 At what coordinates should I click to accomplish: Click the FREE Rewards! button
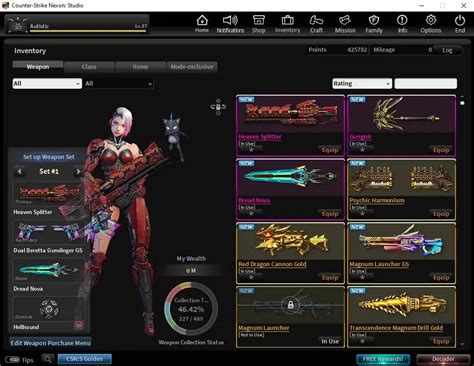click(x=383, y=359)
